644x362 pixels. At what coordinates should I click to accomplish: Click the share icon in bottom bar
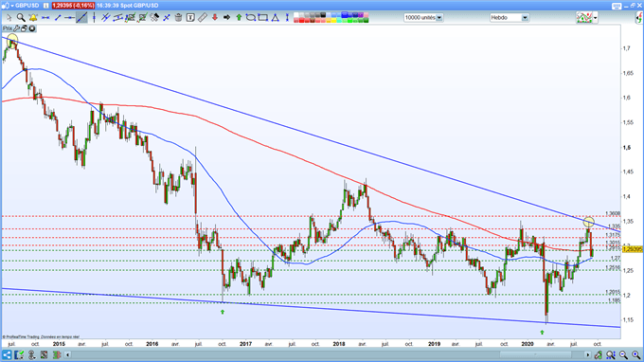[x=7, y=354]
